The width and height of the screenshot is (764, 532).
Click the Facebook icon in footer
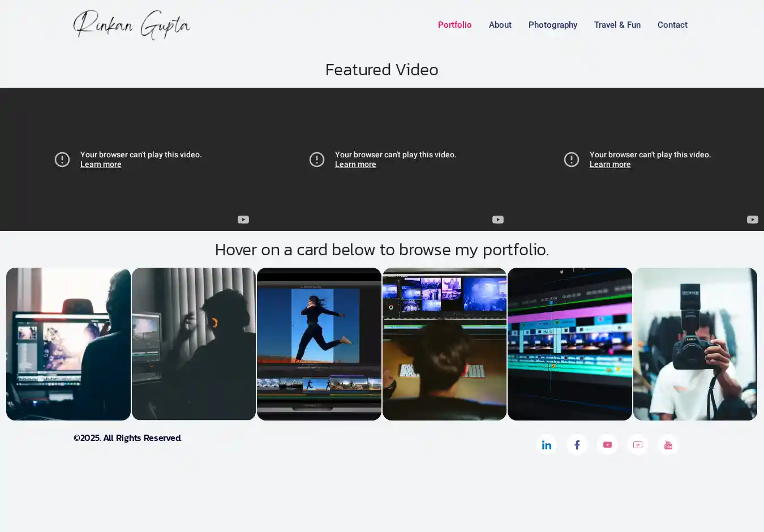[x=577, y=445]
